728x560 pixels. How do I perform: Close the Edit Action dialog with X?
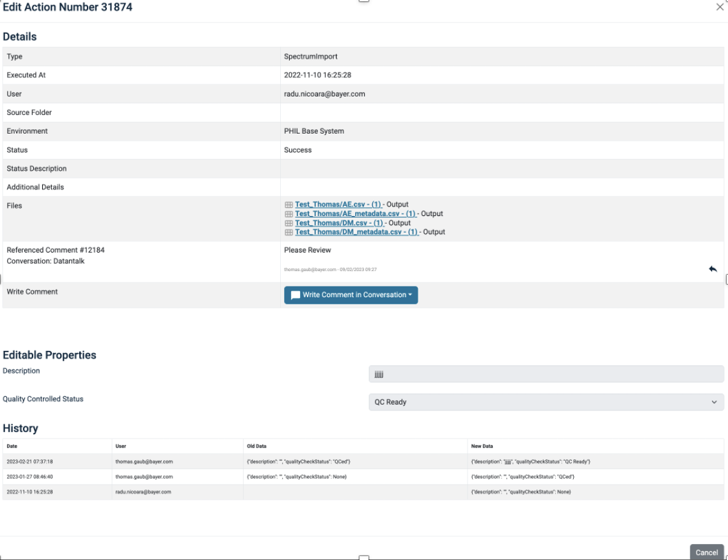tap(720, 7)
